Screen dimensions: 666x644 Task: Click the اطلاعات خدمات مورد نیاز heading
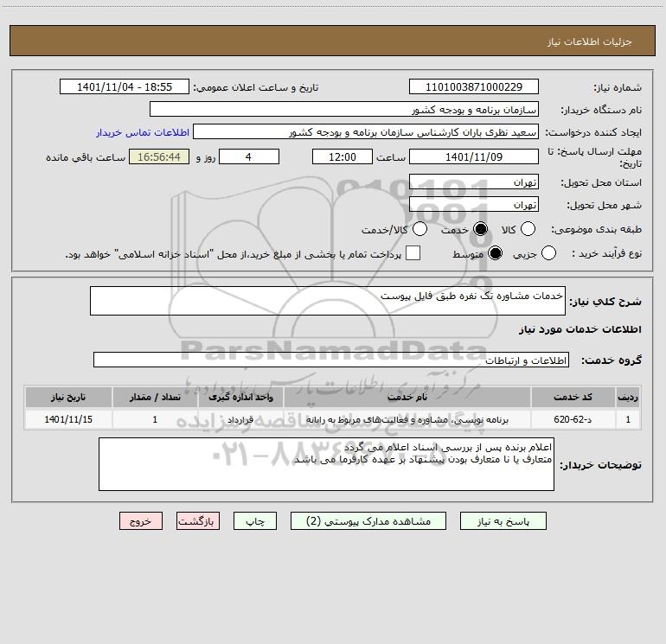click(x=580, y=329)
